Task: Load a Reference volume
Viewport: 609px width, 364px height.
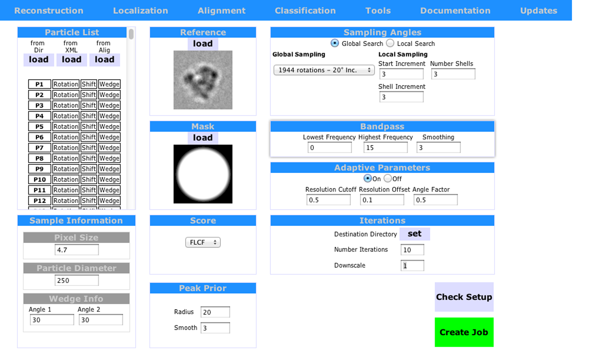Action: (203, 43)
